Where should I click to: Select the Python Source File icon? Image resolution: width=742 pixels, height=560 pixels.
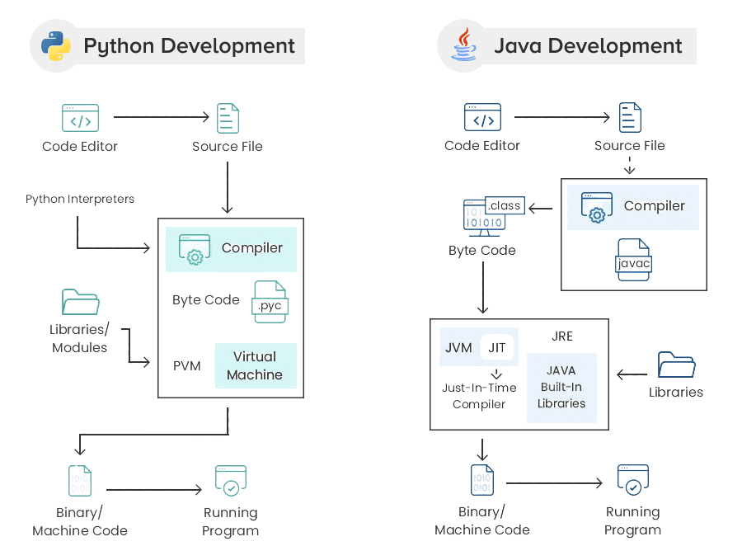coord(228,118)
